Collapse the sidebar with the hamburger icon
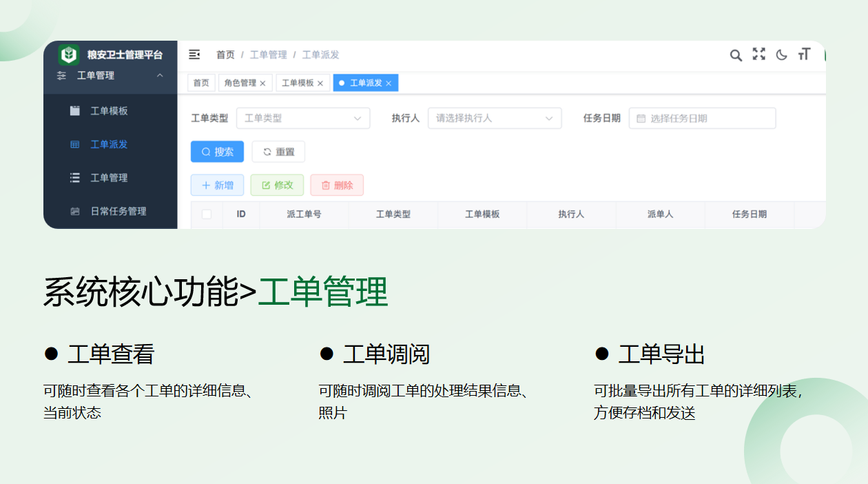 point(194,54)
